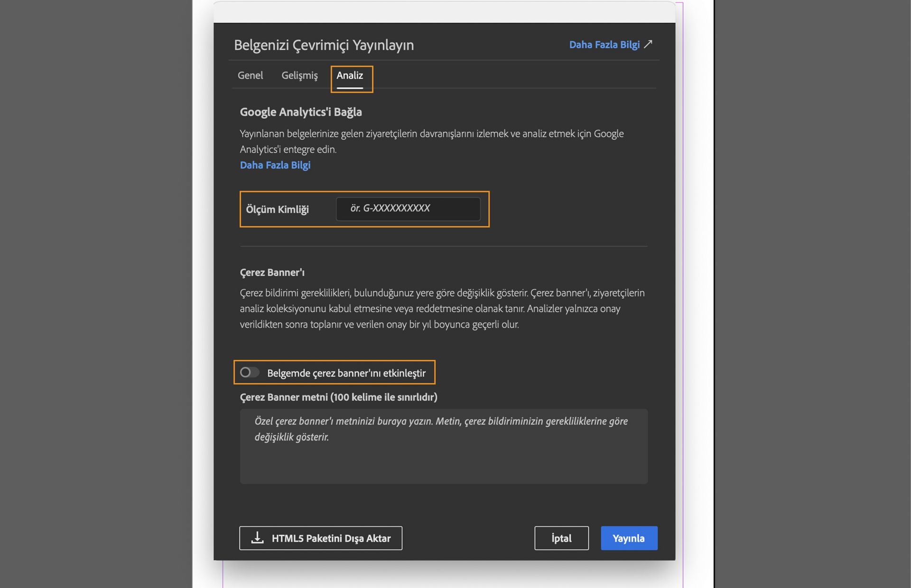Switch to the Genel tab
The width and height of the screenshot is (911, 588).
[250, 75]
